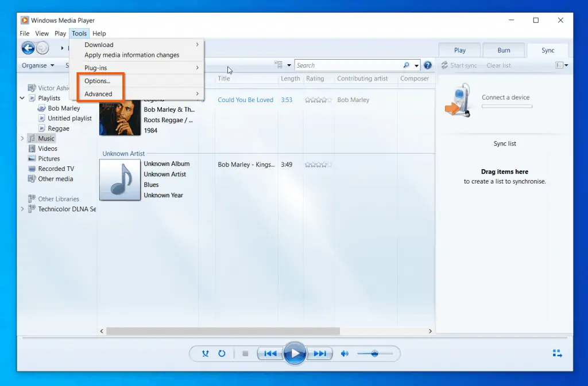The image size is (588, 386).
Task: Expand the Playlists tree item
Action: click(x=21, y=98)
